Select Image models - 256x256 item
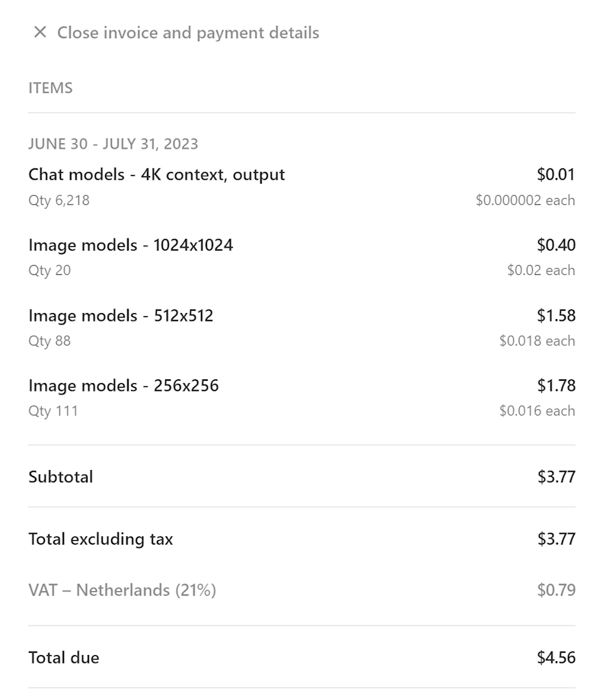609x700 pixels. [x=123, y=385]
